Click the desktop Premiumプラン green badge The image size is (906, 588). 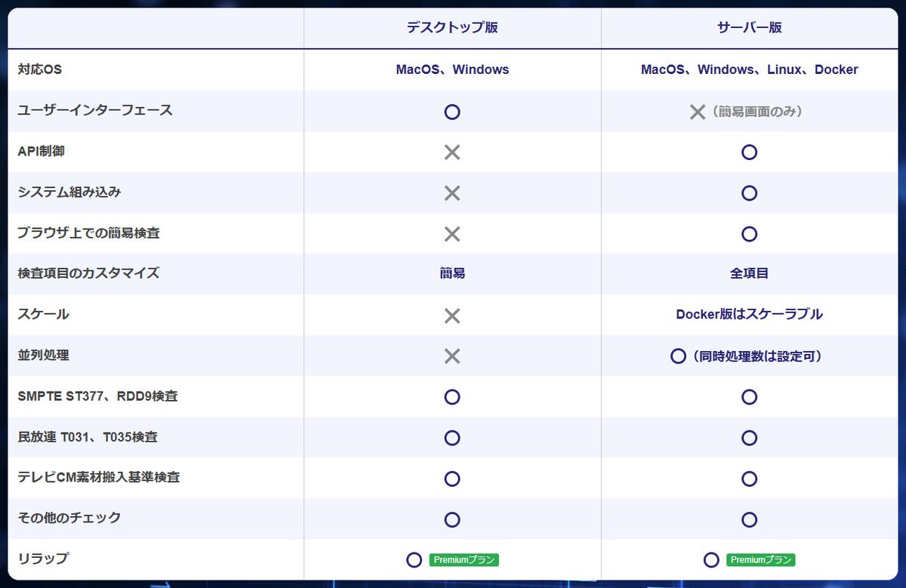(464, 560)
